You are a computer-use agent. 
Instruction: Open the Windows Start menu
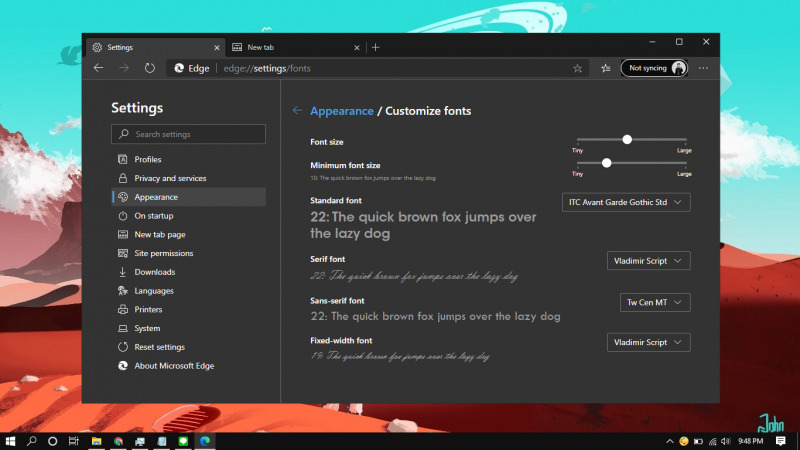click(10, 441)
